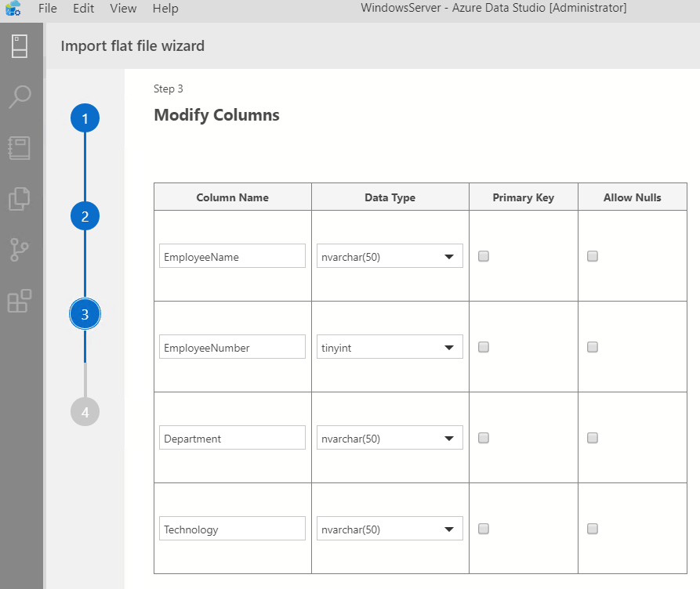Screen dimensions: 700x589
Task: Check Primary Key for EmployeeName row
Action: coord(484,256)
